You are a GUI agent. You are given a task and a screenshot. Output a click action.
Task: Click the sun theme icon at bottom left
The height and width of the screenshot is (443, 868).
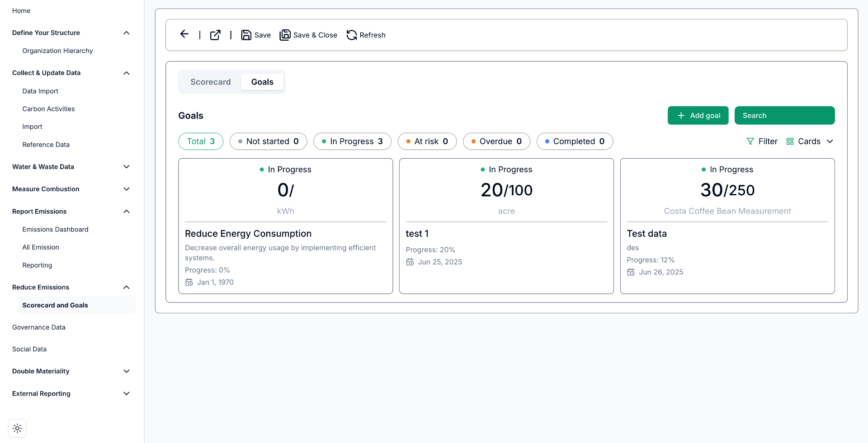click(x=17, y=428)
